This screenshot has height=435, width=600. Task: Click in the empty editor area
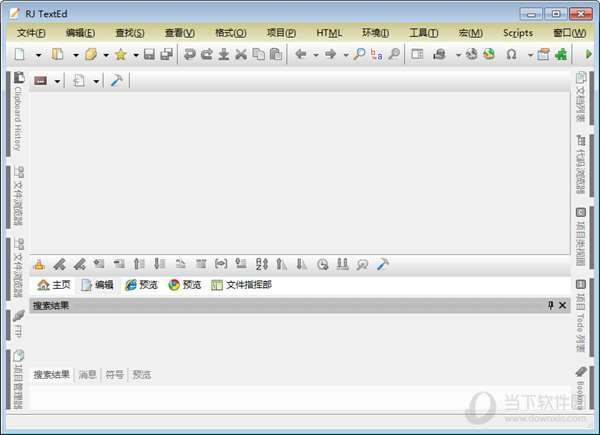pyautogui.click(x=300, y=173)
